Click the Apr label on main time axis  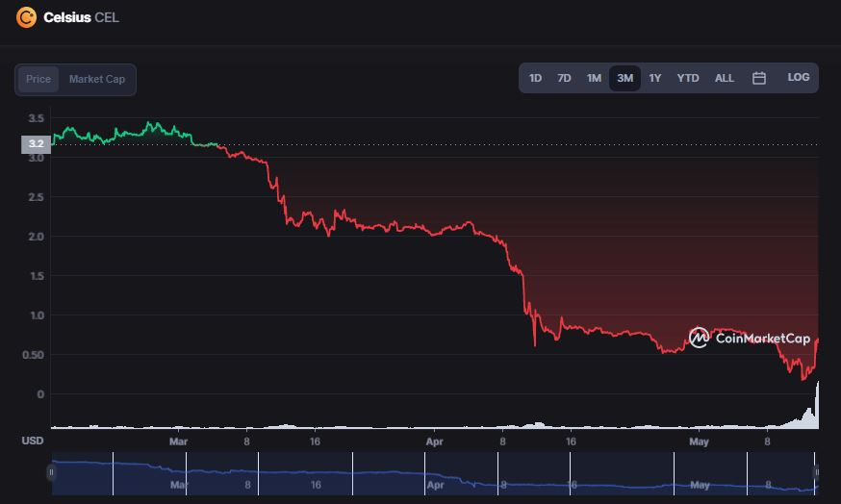click(434, 441)
